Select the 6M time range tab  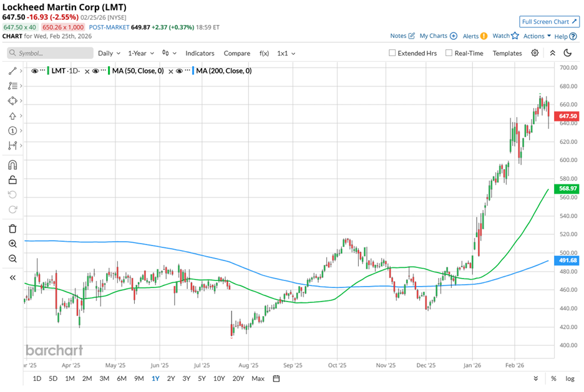(x=121, y=378)
